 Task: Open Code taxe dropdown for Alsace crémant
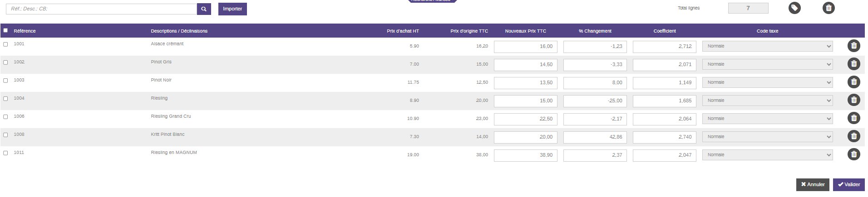click(x=767, y=46)
